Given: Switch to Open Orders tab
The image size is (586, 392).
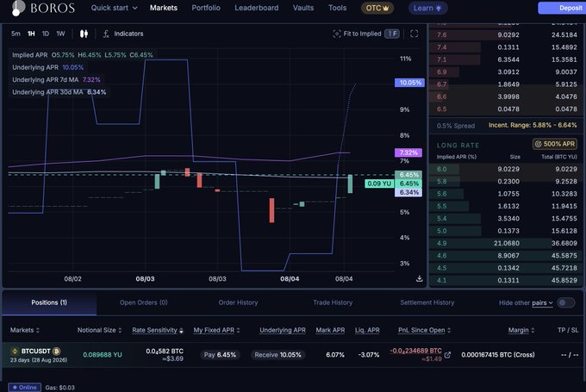Looking at the screenshot, I should coord(144,302).
